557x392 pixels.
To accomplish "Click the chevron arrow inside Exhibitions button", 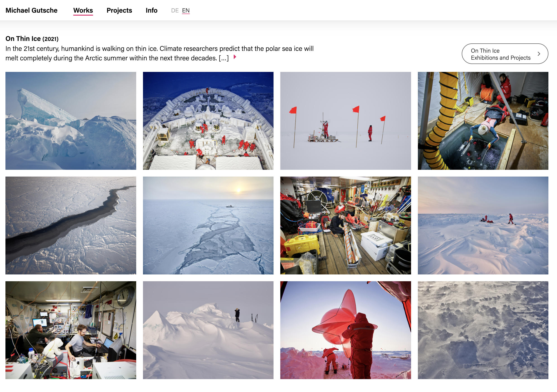I will click(539, 54).
